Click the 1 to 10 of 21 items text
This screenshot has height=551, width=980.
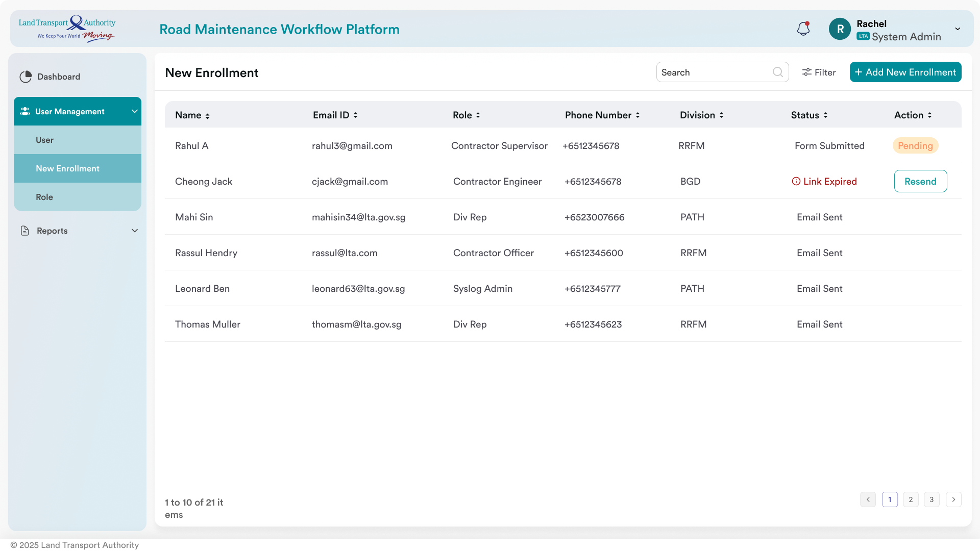pyautogui.click(x=194, y=508)
